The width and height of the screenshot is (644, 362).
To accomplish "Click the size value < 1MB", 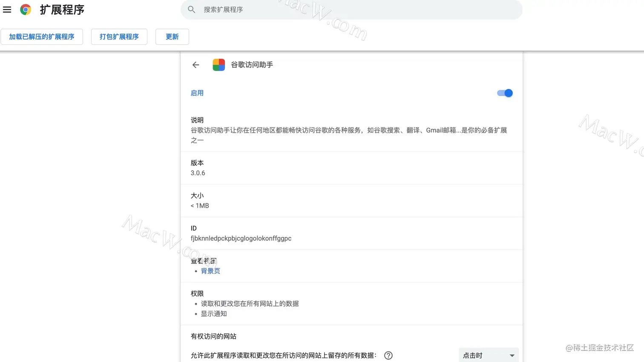I will coord(200,206).
